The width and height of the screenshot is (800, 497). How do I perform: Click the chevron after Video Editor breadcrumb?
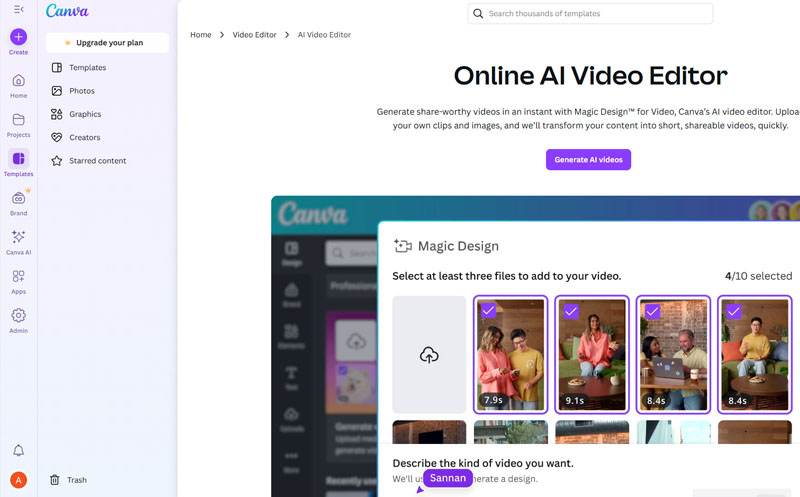[287, 35]
